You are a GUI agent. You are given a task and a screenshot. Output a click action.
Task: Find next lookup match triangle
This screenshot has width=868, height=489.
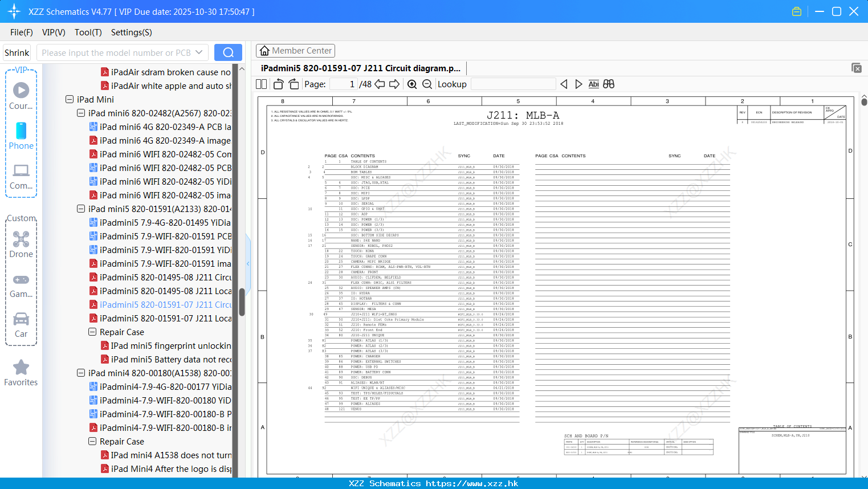tap(578, 84)
